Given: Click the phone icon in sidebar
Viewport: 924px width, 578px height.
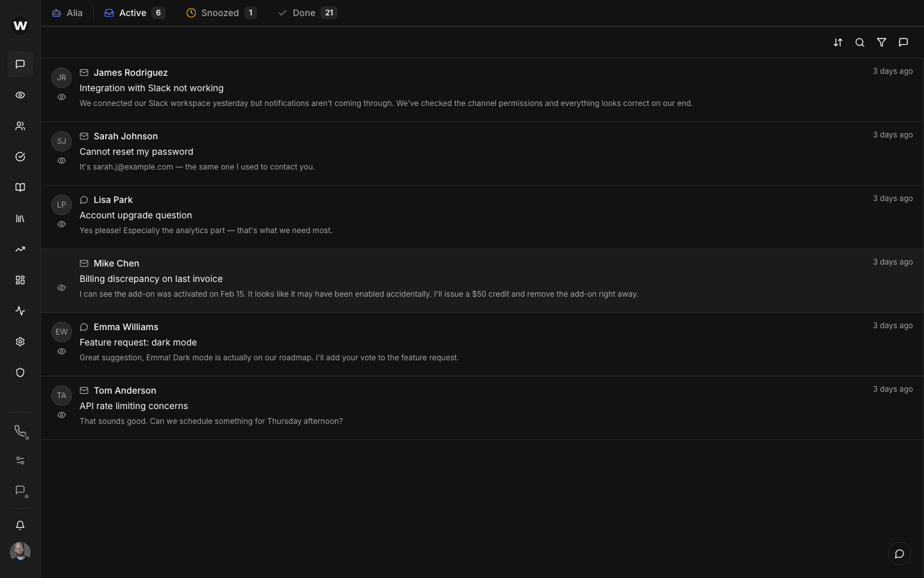Looking at the screenshot, I should coord(21,431).
